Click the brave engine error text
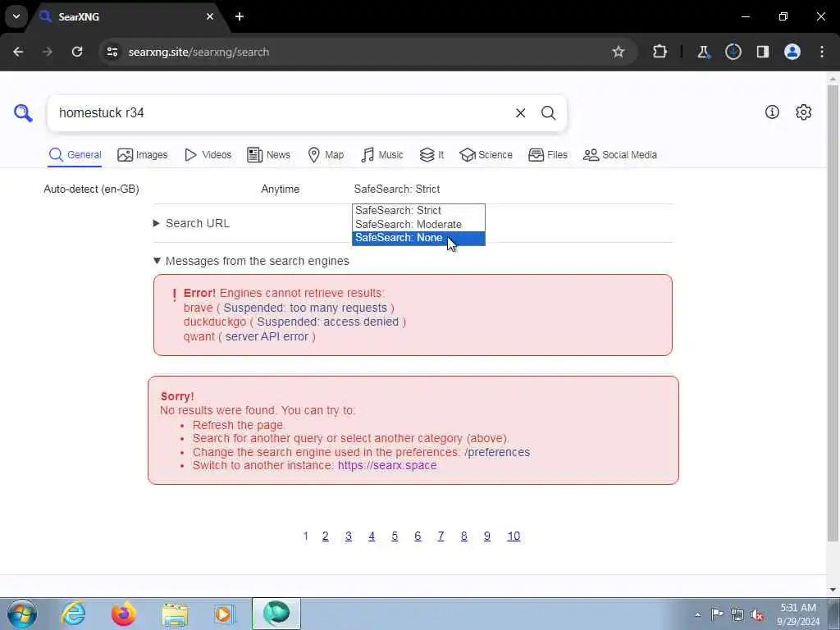This screenshot has width=840, height=630. 289,308
